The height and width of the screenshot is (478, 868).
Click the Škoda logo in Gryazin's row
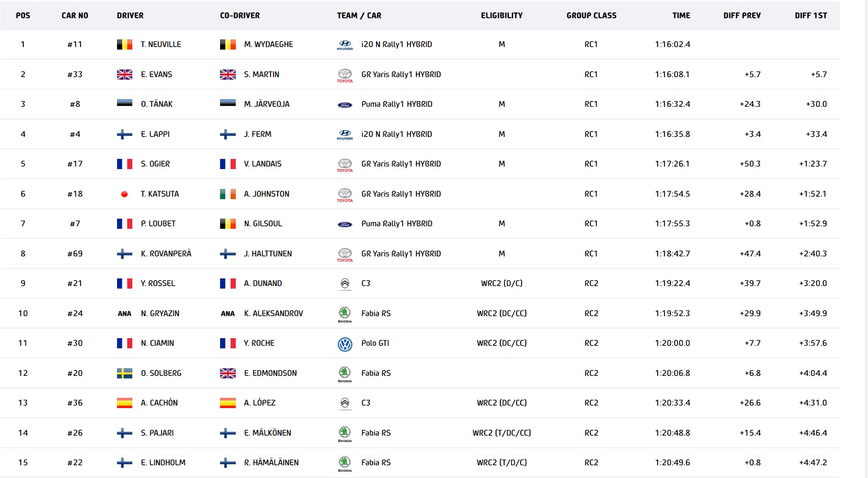point(345,314)
